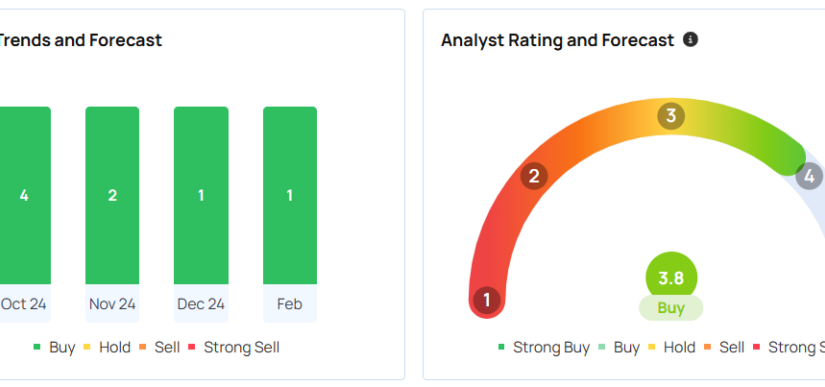Select the Feb green bar

(290, 195)
